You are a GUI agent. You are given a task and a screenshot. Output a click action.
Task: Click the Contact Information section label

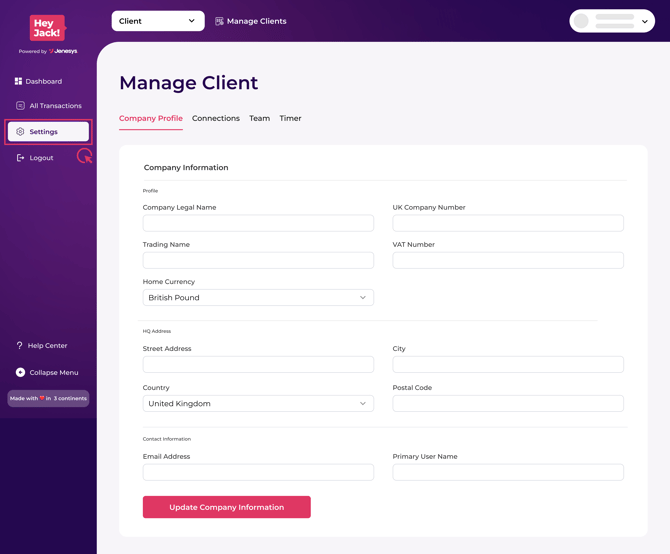click(167, 439)
